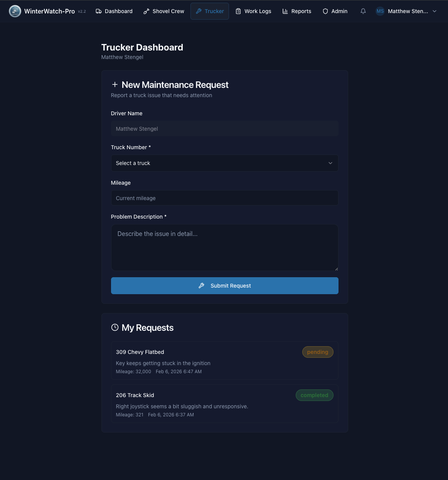Click the clipboard Work Logs icon
Screen dimensions: 448x480
pos(238,11)
